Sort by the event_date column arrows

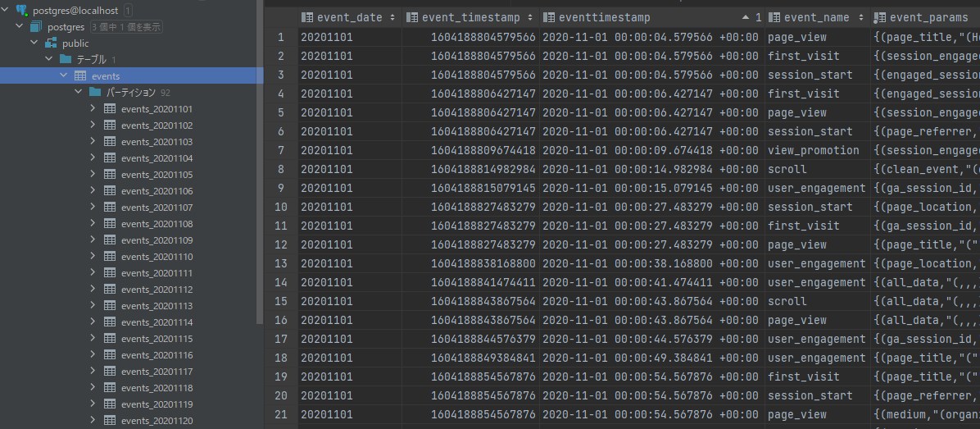pos(392,17)
